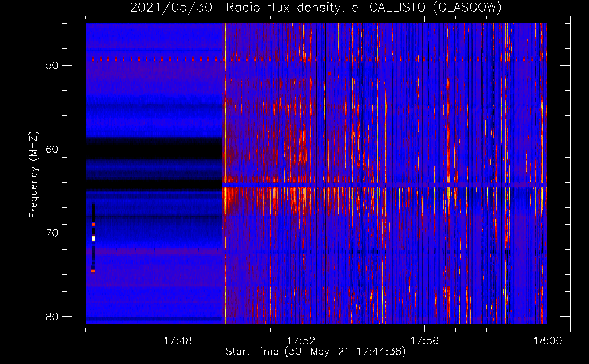Click the 17:56 time tick label
Viewport: 589px width, 364px height.
(x=424, y=341)
